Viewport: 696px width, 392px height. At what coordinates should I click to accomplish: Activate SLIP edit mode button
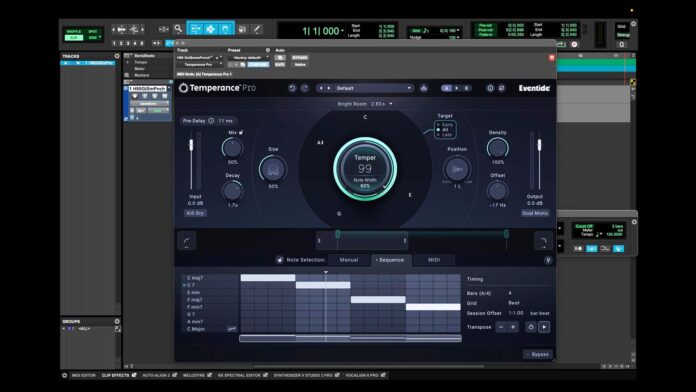pyautogui.click(x=74, y=38)
